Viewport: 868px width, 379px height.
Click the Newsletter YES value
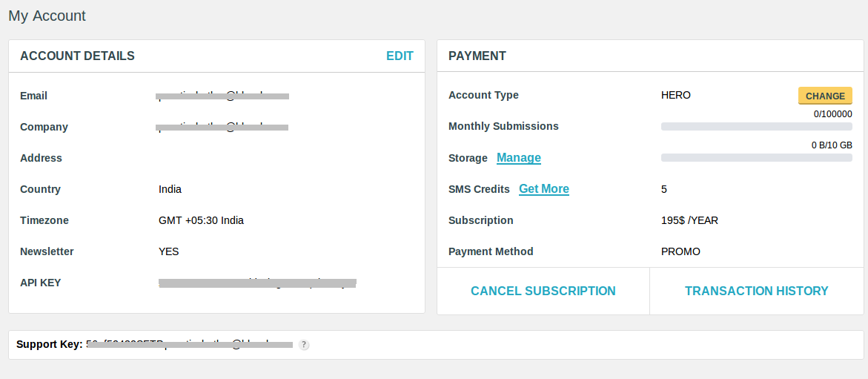coord(168,251)
